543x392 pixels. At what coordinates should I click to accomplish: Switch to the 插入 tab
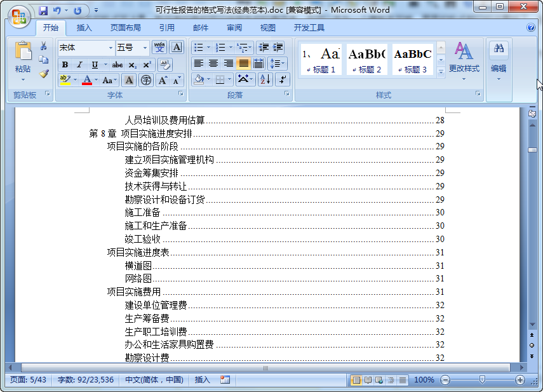coord(84,28)
